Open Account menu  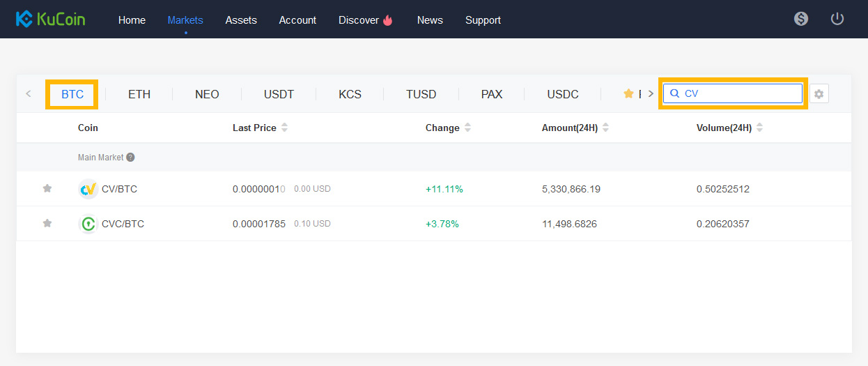pyautogui.click(x=297, y=20)
